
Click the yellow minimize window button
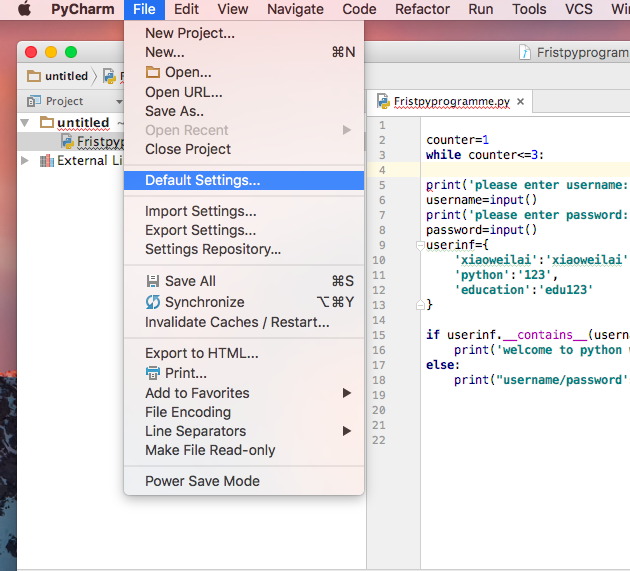click(x=51, y=52)
